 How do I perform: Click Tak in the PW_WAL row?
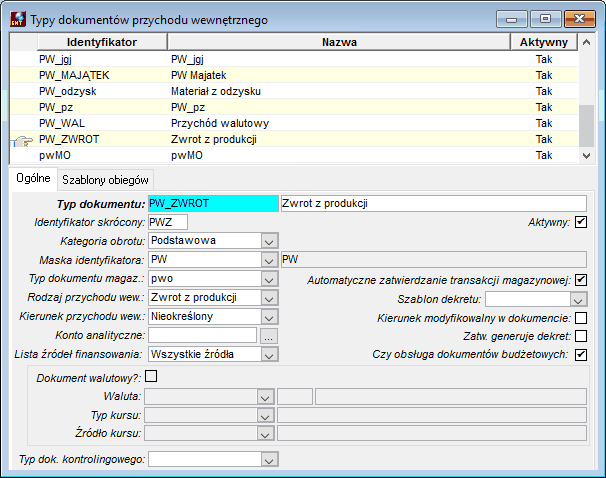pyautogui.click(x=544, y=123)
